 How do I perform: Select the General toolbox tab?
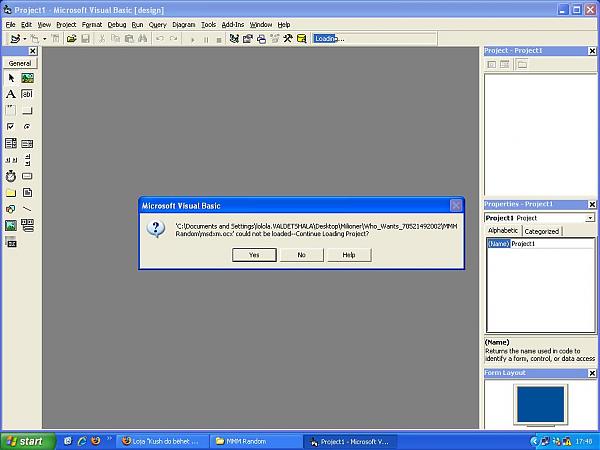[20, 63]
